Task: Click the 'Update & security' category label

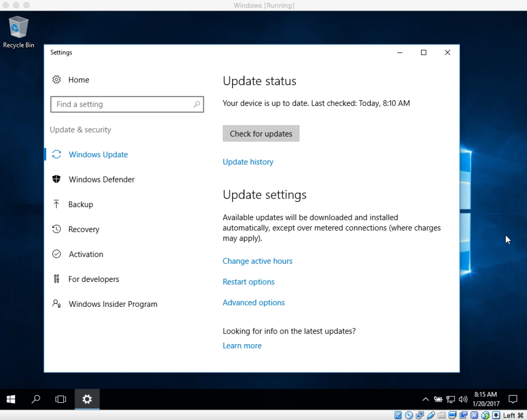Action: 80,130
